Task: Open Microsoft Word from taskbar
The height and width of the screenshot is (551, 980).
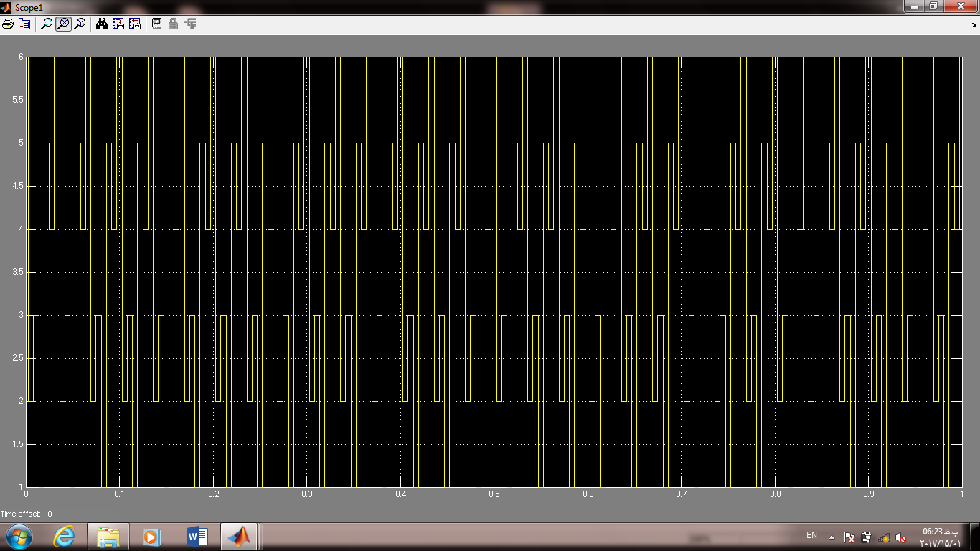Action: point(197,536)
